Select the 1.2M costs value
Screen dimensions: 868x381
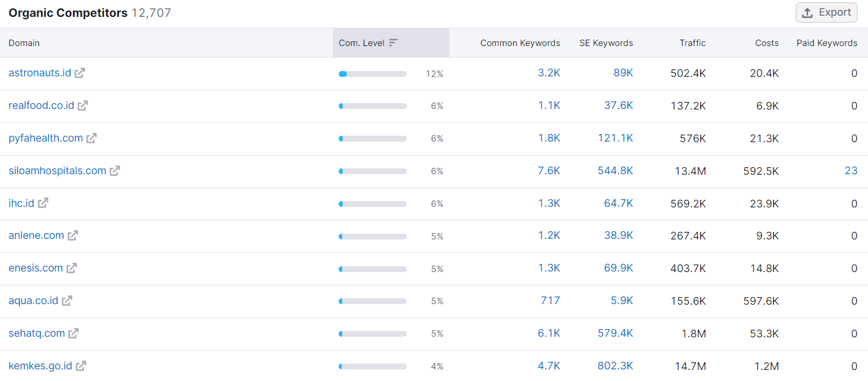click(766, 366)
